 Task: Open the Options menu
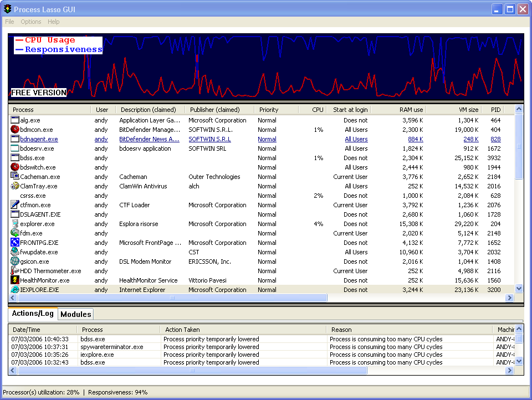[x=31, y=22]
